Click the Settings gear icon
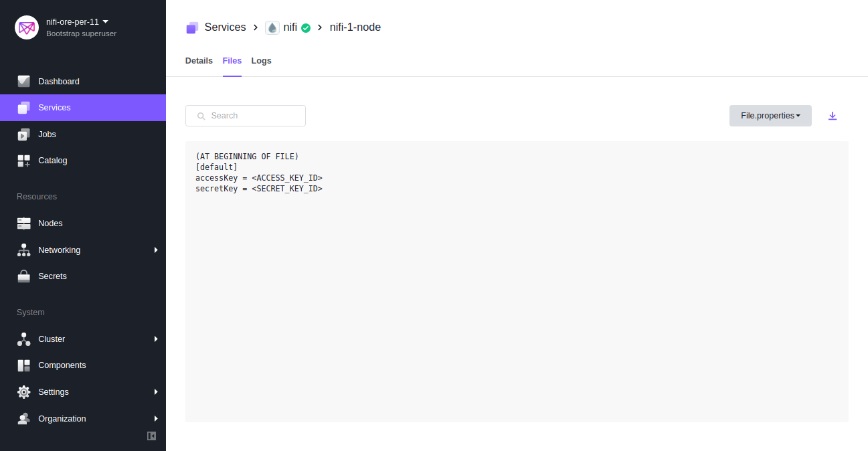The image size is (868, 451). coord(24,392)
